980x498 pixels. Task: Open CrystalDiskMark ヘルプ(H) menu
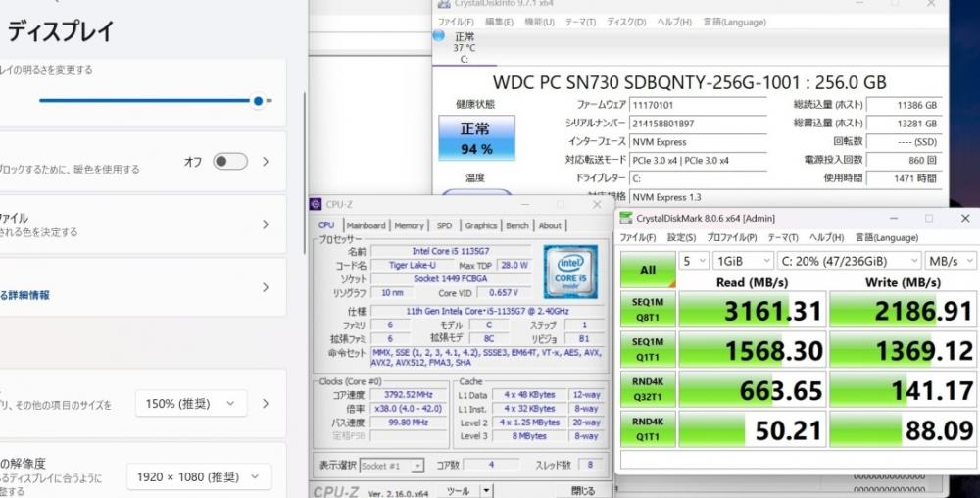click(x=826, y=238)
